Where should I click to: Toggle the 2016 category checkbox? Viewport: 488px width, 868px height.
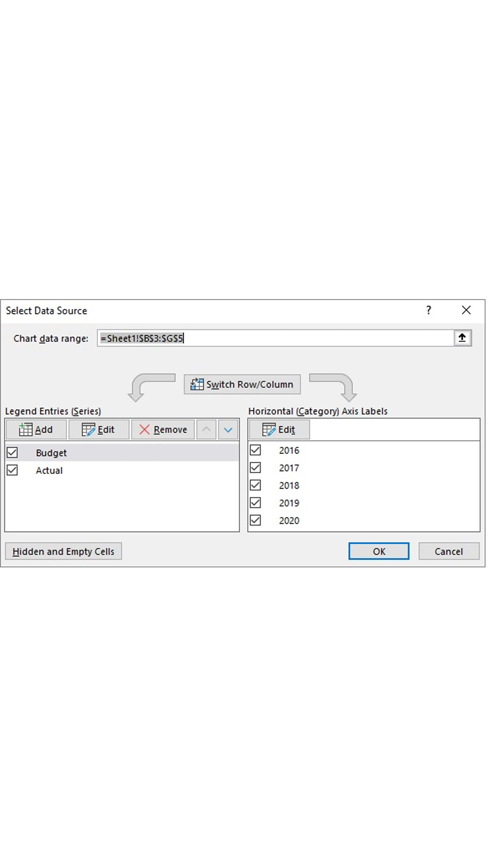(255, 450)
